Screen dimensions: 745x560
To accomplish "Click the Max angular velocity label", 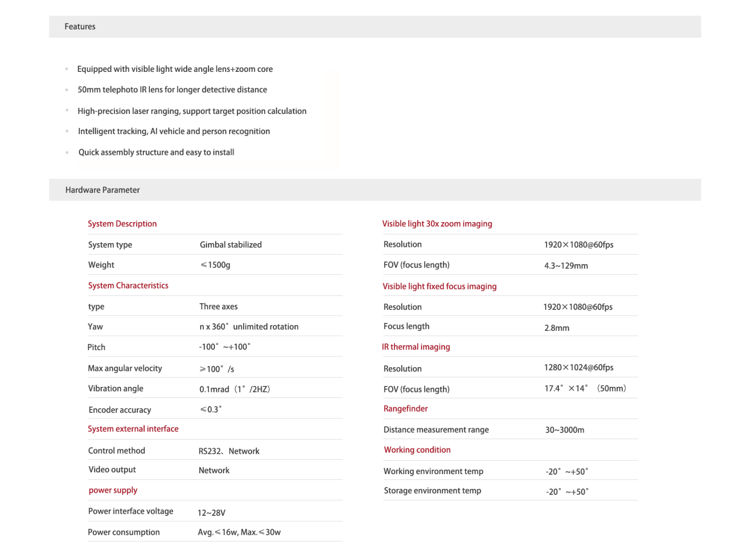I will 125,368.
